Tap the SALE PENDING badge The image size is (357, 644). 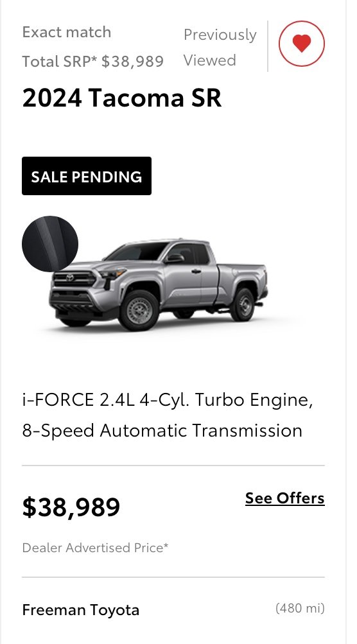87,176
